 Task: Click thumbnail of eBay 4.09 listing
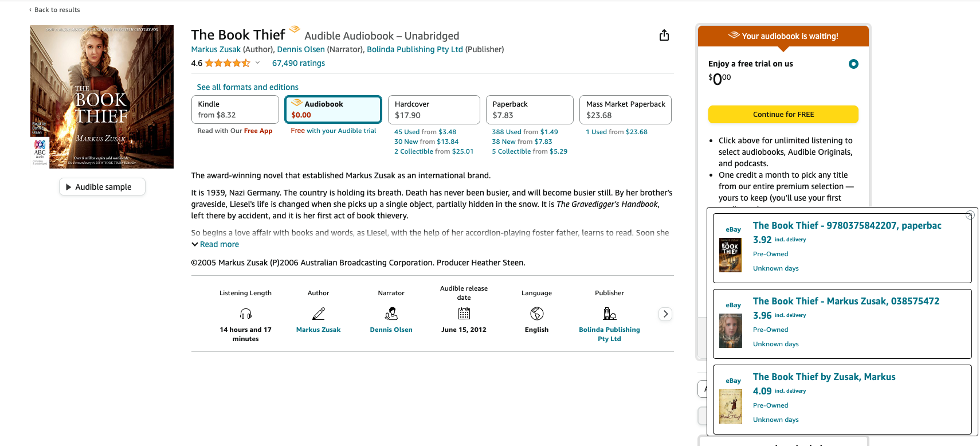(x=730, y=406)
